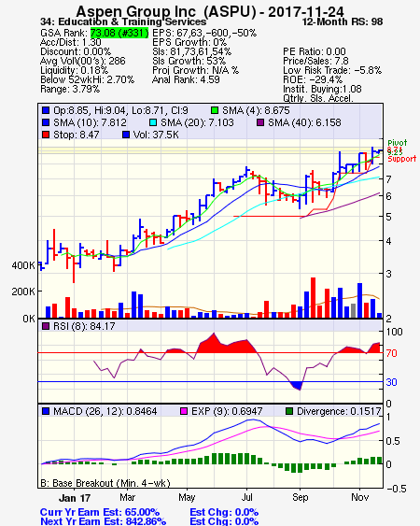420x526 pixels.
Task: Click the blue OHLC price legend swatch
Action: tap(46, 110)
